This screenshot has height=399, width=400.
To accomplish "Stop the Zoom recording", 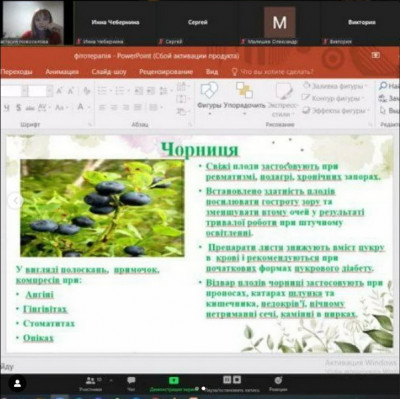I will pos(237,379).
